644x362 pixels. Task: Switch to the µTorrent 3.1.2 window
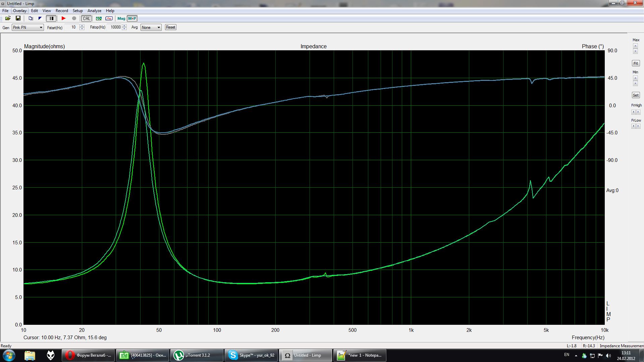point(197,355)
